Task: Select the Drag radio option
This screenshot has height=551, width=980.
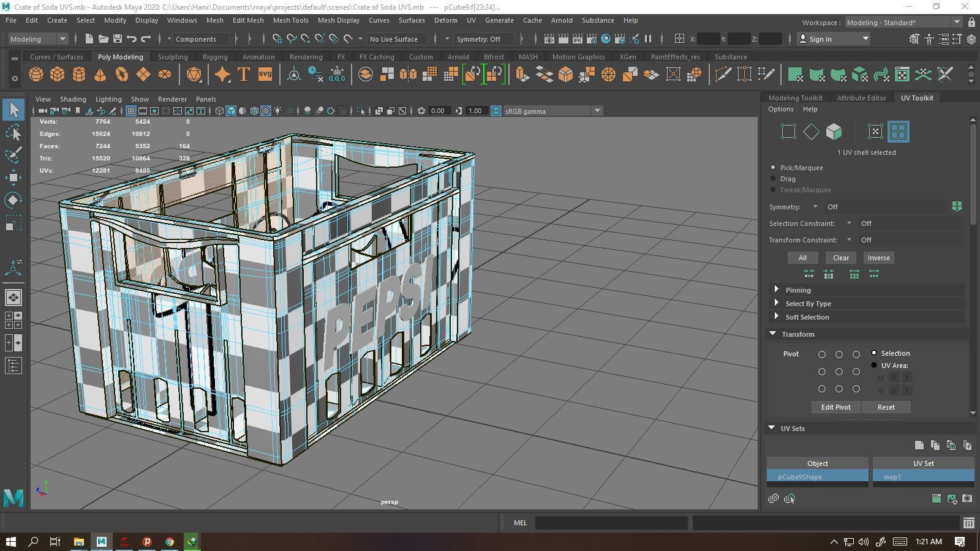Action: point(773,178)
